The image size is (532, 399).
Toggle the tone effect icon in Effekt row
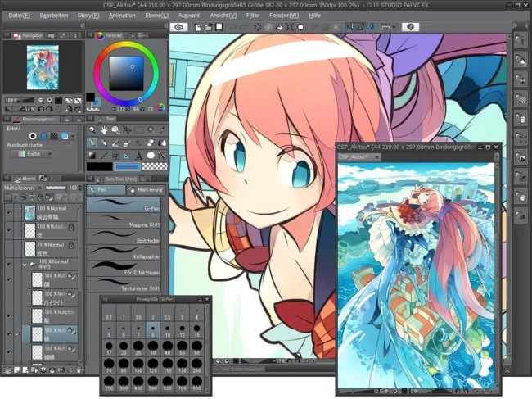54,136
